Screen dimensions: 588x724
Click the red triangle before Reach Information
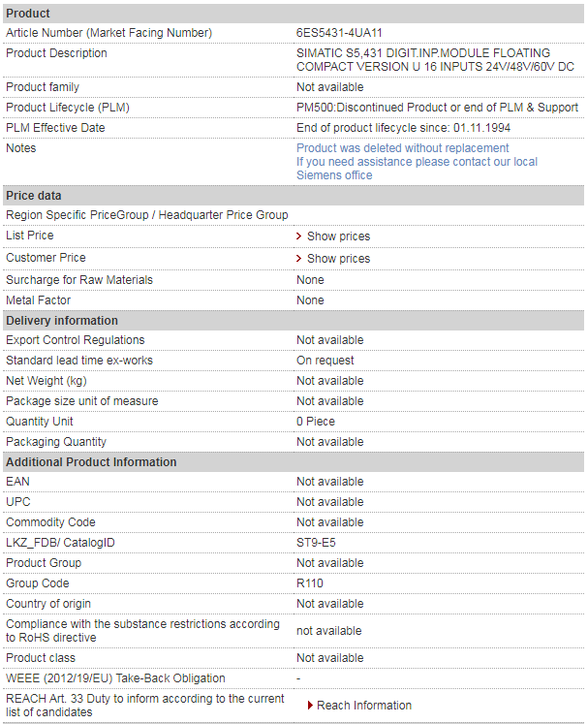click(311, 706)
